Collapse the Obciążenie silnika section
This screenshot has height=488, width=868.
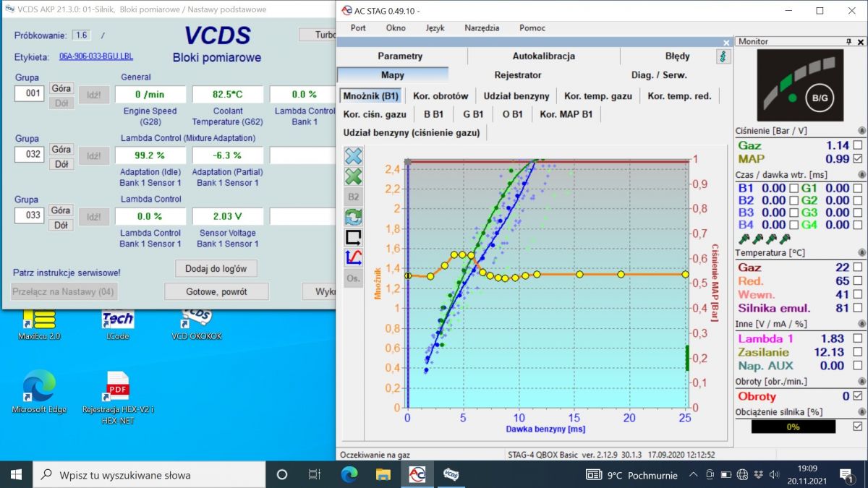point(861,412)
